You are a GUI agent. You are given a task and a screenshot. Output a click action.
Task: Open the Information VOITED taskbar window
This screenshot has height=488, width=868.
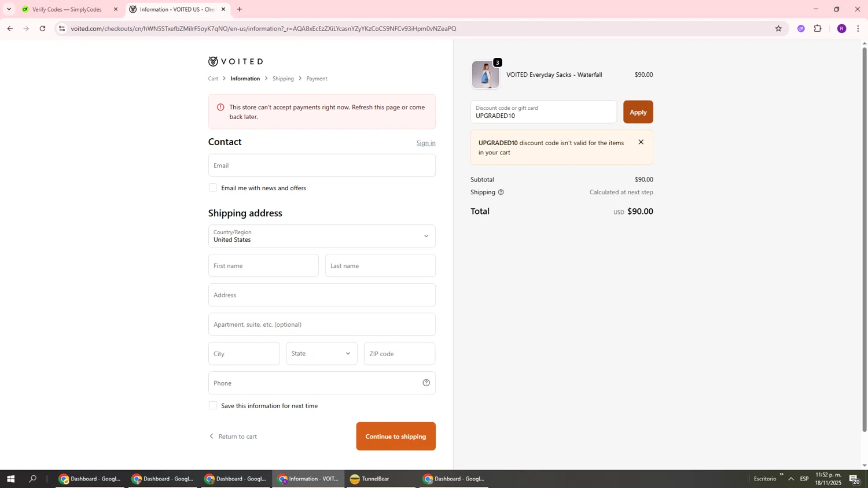(308, 479)
